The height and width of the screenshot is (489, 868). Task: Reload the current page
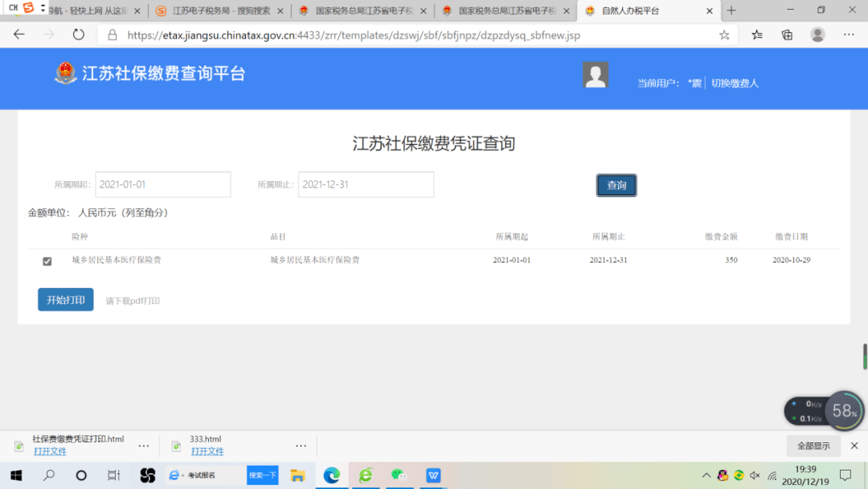point(78,35)
